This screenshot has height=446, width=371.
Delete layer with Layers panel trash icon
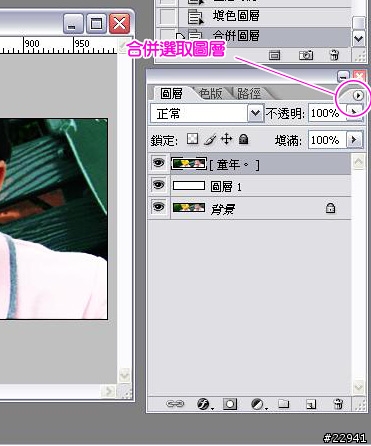click(x=338, y=404)
